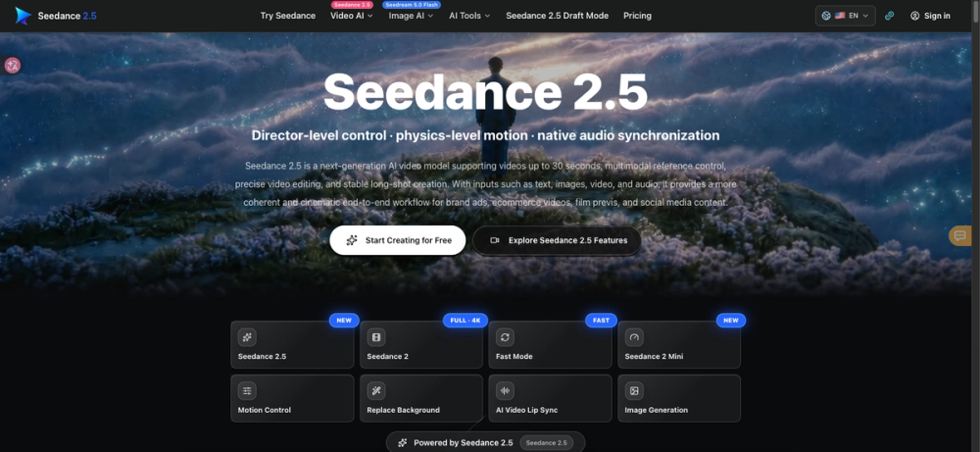Click the sliders icon in Motion Control card
Screen dimensions: 980x452
pyautogui.click(x=247, y=391)
